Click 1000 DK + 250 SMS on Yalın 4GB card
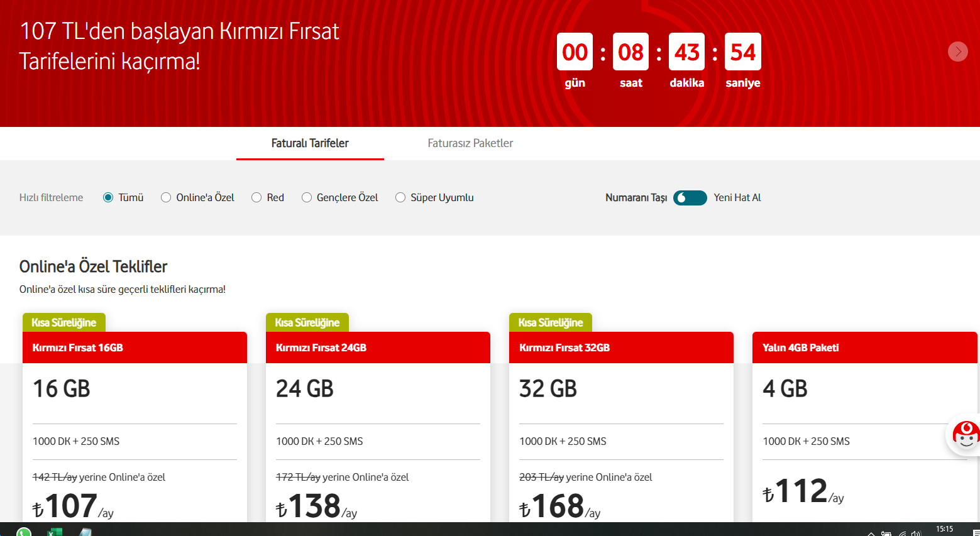The width and height of the screenshot is (980, 536). (806, 441)
